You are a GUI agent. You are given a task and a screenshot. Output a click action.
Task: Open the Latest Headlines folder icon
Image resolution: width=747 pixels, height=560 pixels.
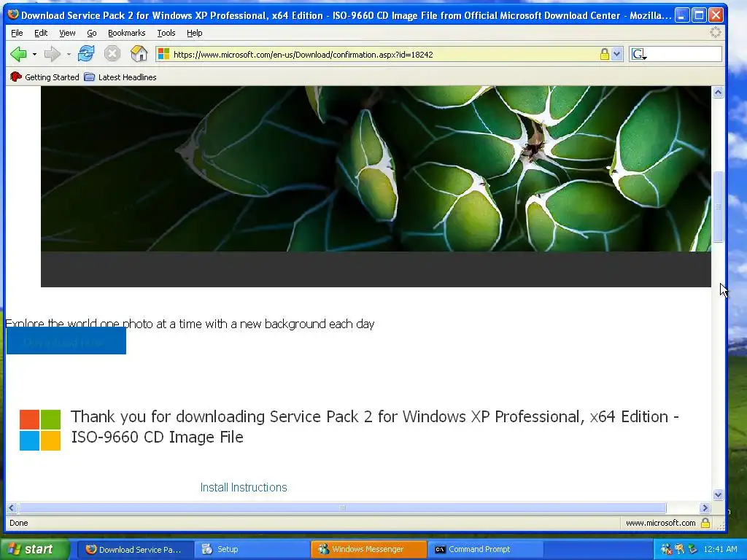[x=89, y=77]
